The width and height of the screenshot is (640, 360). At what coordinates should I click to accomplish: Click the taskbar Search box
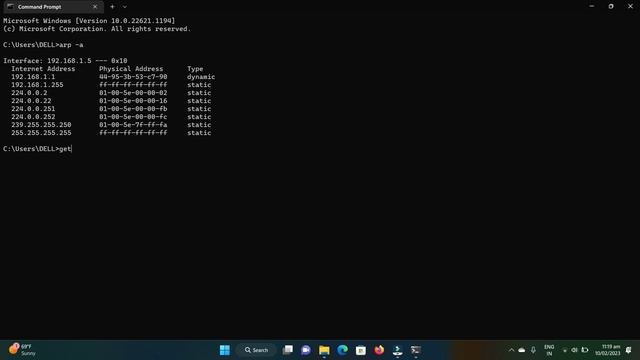pyautogui.click(x=256, y=350)
